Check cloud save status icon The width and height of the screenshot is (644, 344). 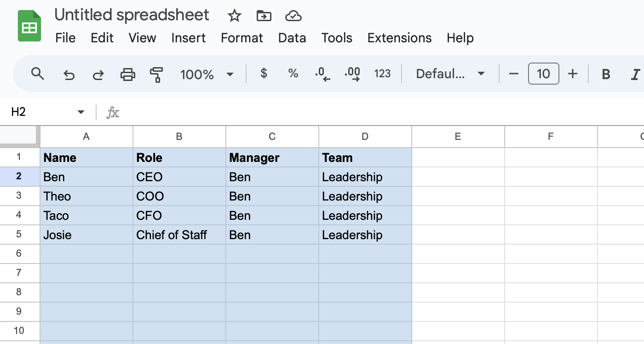tap(293, 16)
